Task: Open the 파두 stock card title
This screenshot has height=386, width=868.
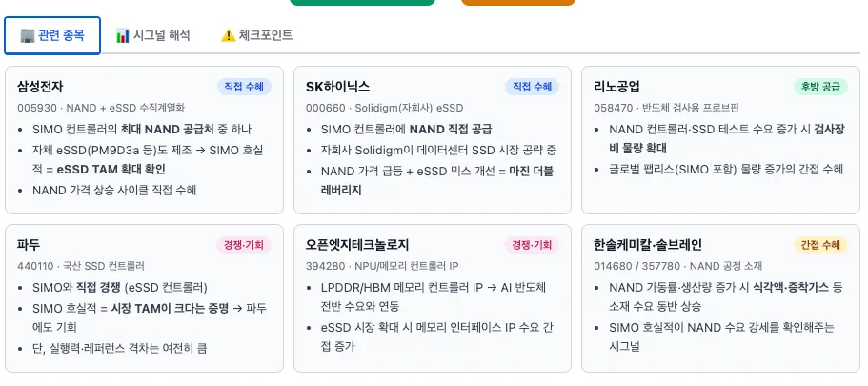Action: pyautogui.click(x=29, y=245)
